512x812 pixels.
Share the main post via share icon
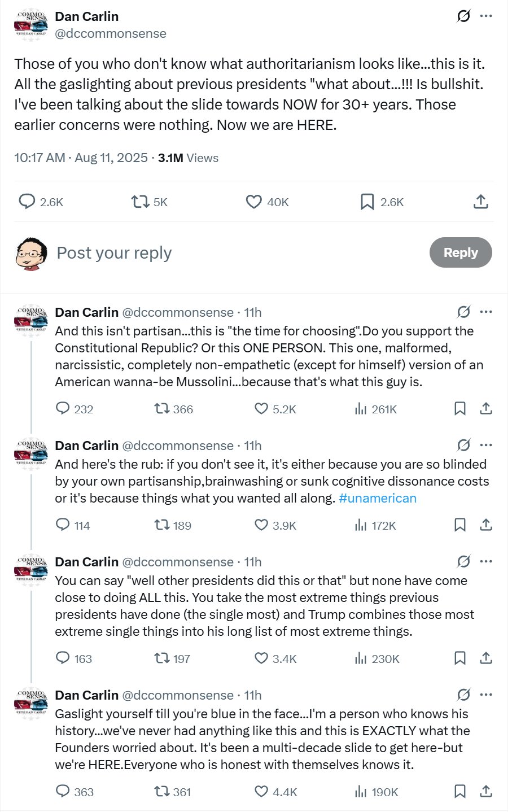(x=481, y=202)
